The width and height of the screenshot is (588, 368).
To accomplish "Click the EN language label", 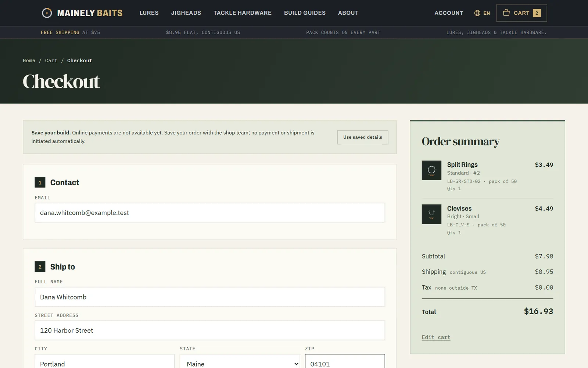I will click(487, 13).
